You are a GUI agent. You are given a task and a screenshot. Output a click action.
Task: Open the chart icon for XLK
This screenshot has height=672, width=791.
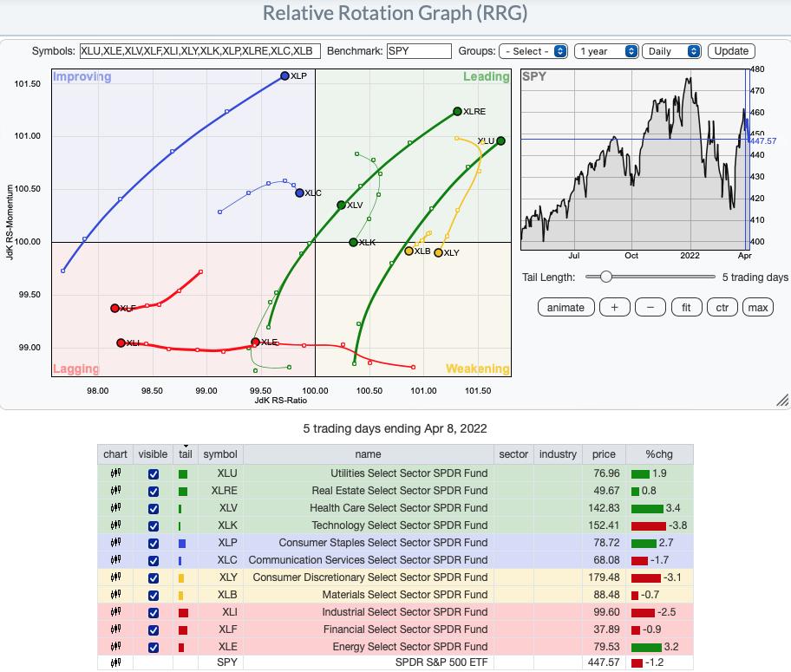(x=114, y=525)
